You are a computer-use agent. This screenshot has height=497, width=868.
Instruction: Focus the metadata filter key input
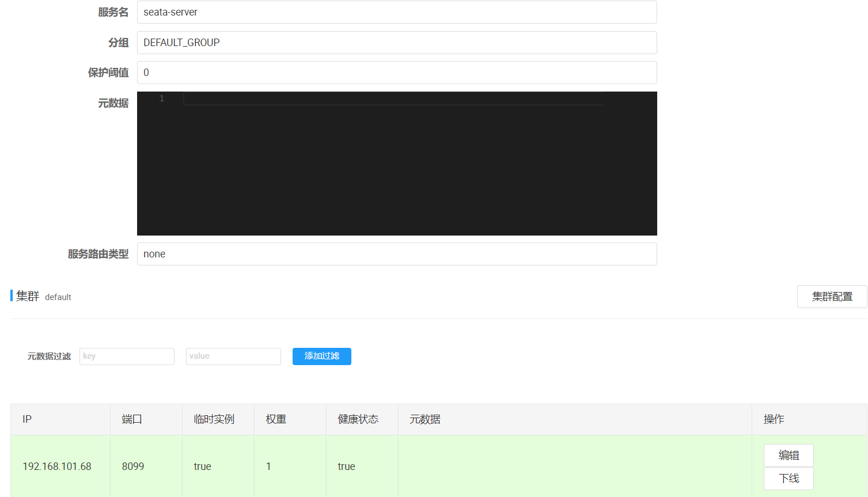[127, 356]
